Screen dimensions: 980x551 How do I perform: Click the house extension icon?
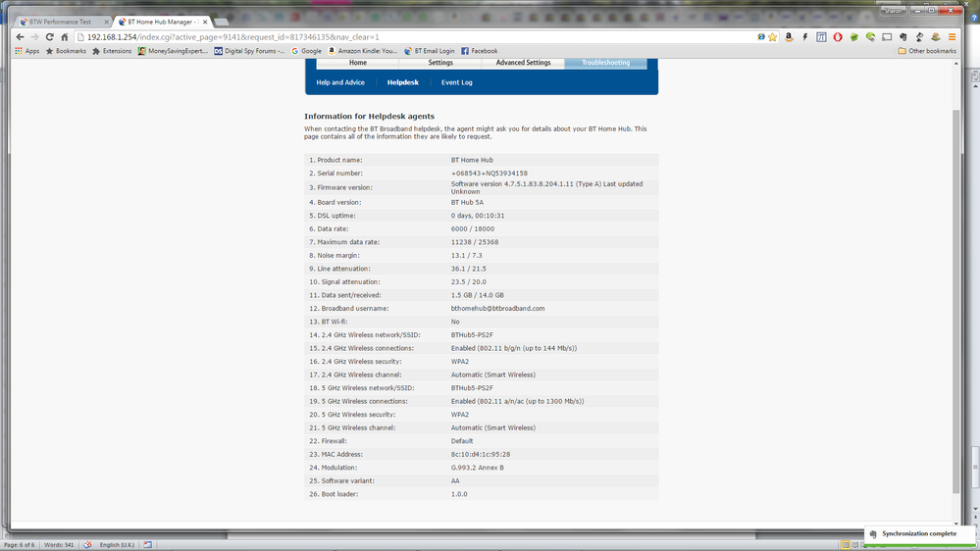[936, 37]
